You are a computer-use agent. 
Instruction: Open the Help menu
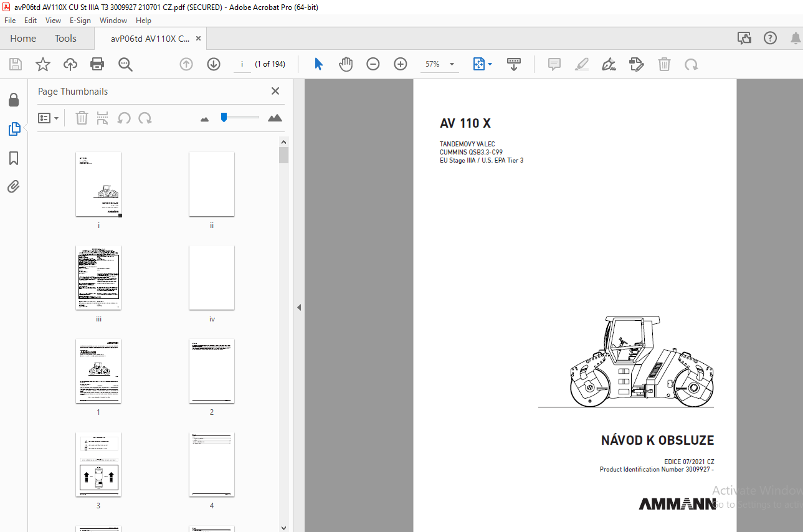coord(143,21)
